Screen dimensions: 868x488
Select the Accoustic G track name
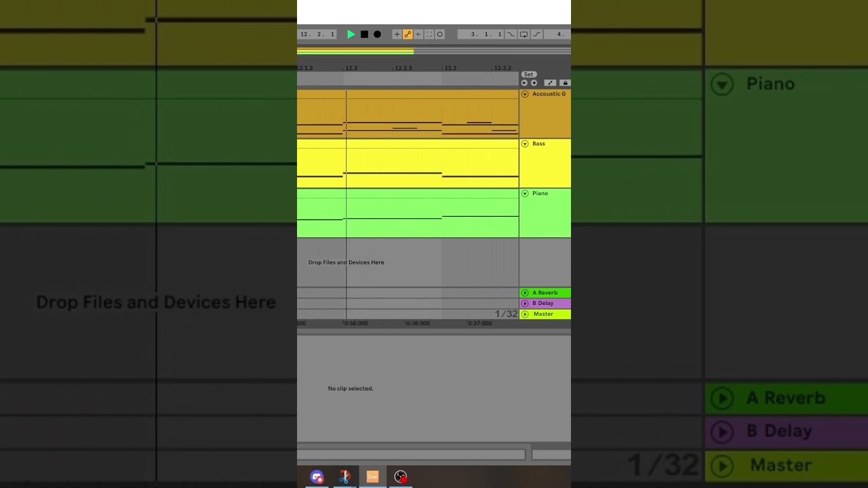(x=549, y=94)
